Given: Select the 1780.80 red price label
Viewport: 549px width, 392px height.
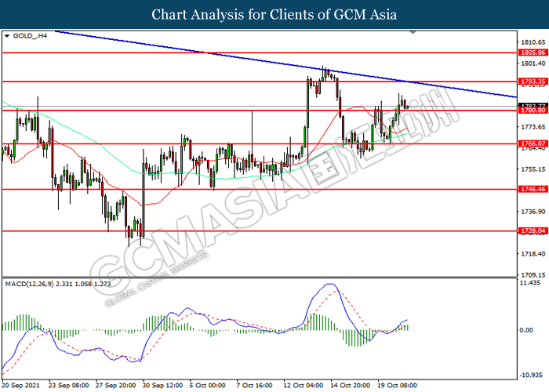Looking at the screenshot, I should 533,111.
